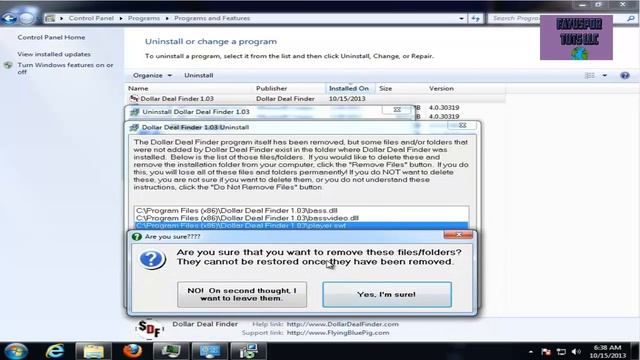
Task: Expand the view options dropdown arrow
Action: pyautogui.click(x=604, y=76)
